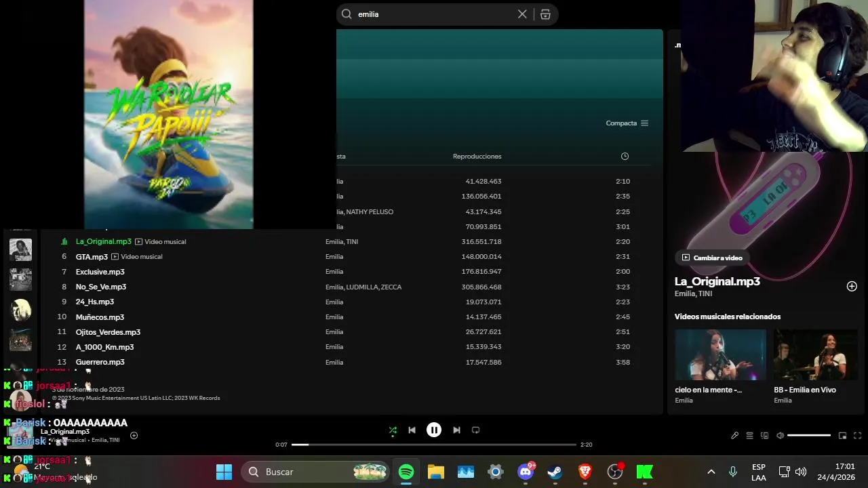Screen dimensions: 868x488
Task: Open the third library thumbnail with pale face
Action: pyautogui.click(x=20, y=310)
